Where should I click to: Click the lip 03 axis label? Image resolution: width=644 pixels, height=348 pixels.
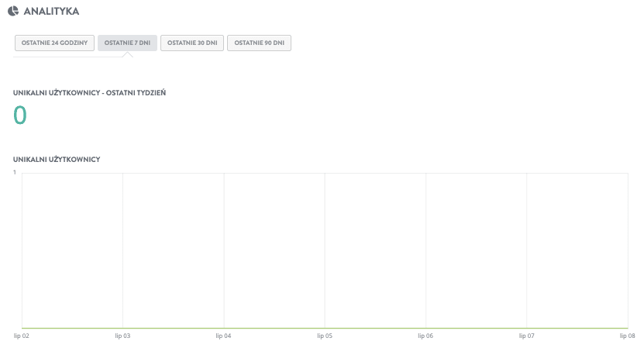tap(122, 336)
